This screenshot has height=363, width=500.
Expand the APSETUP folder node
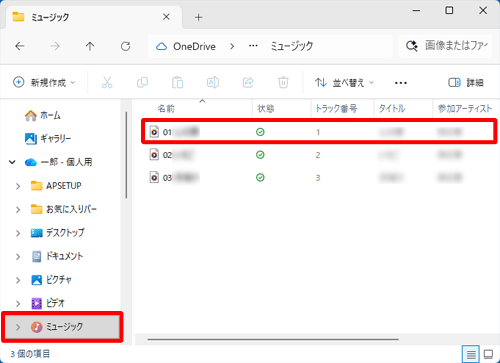[x=18, y=186]
